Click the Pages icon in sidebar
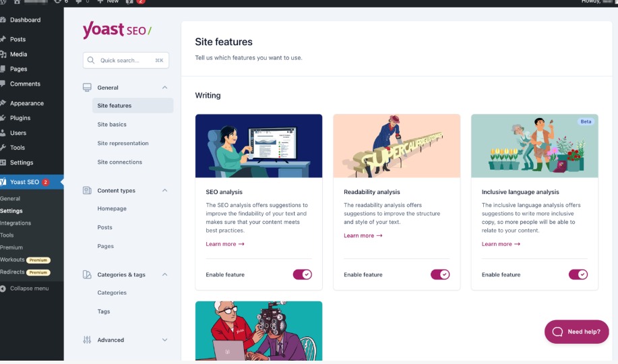Screen dimensions: 618x364 click(x=3, y=69)
